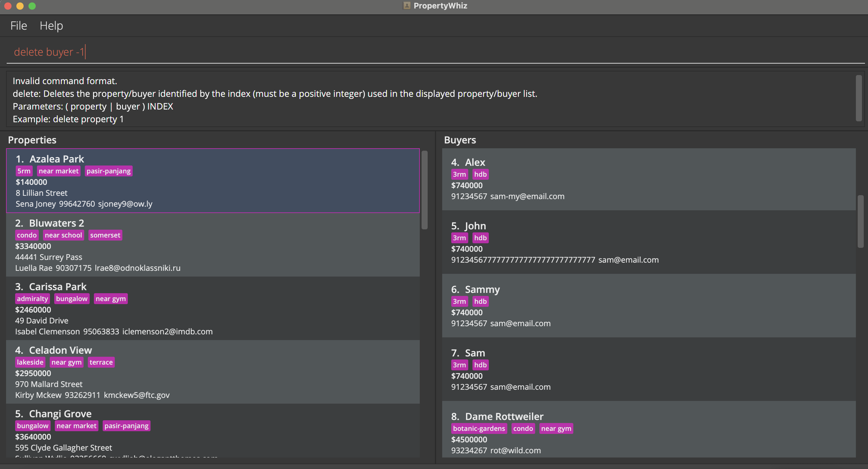Viewport: 868px width, 469px height.
Task: Click the botanic-gardens tag on Dame Rottweiler
Action: coord(479,428)
